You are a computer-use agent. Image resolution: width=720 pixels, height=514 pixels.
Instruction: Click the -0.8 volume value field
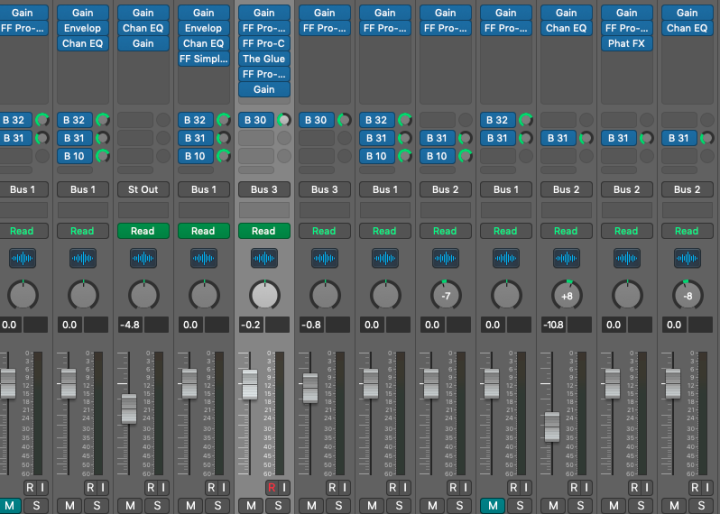click(x=312, y=325)
